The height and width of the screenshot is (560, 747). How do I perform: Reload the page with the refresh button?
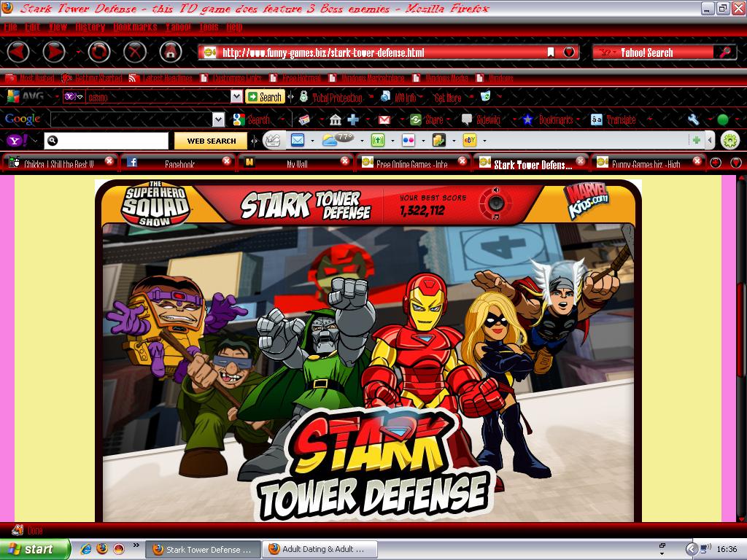pos(99,52)
